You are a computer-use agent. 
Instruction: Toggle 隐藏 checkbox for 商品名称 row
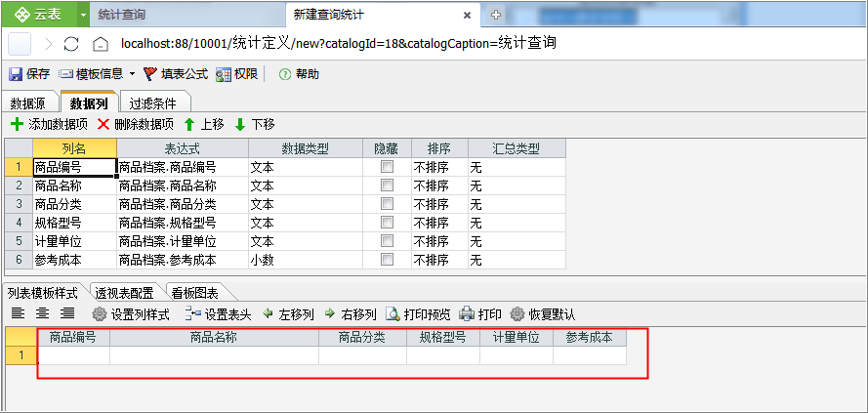click(387, 186)
